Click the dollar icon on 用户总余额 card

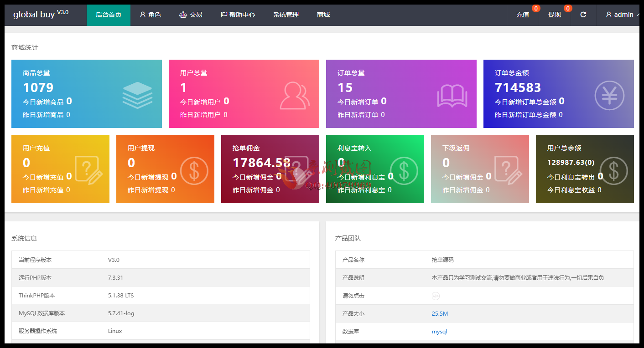point(613,170)
